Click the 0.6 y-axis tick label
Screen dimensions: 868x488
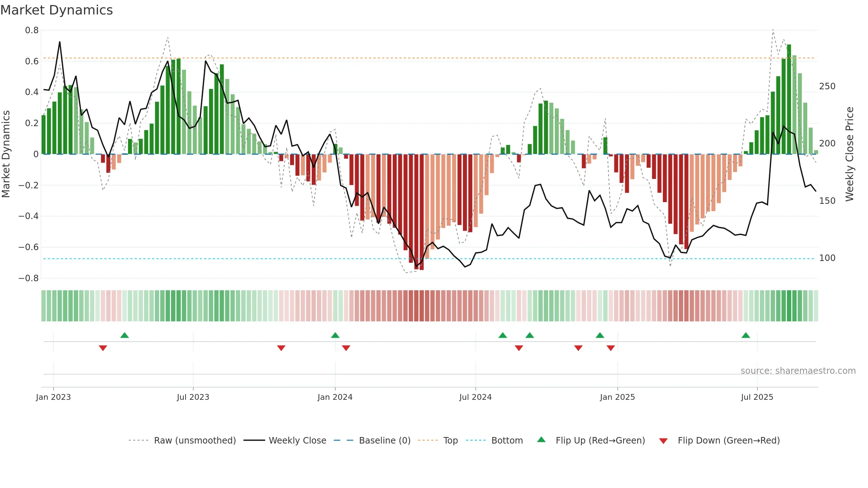pyautogui.click(x=32, y=61)
